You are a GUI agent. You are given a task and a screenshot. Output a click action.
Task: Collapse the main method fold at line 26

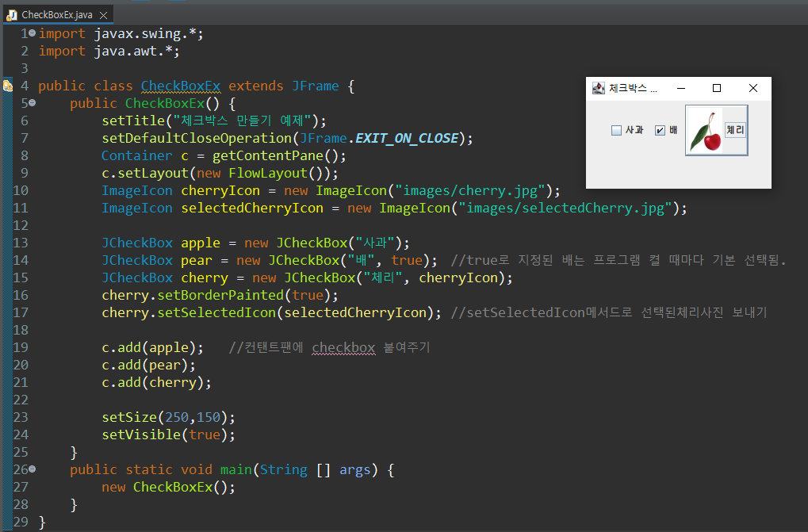pos(33,469)
